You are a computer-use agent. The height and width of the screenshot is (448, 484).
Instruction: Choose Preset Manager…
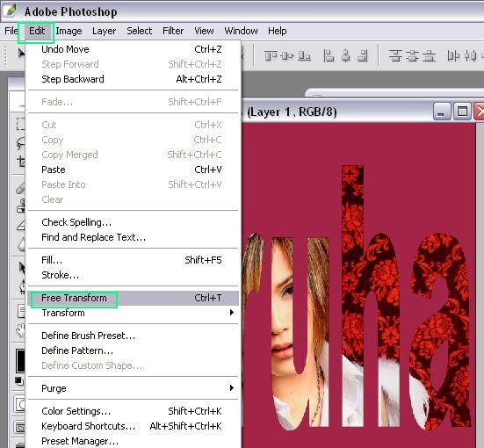coord(133,441)
